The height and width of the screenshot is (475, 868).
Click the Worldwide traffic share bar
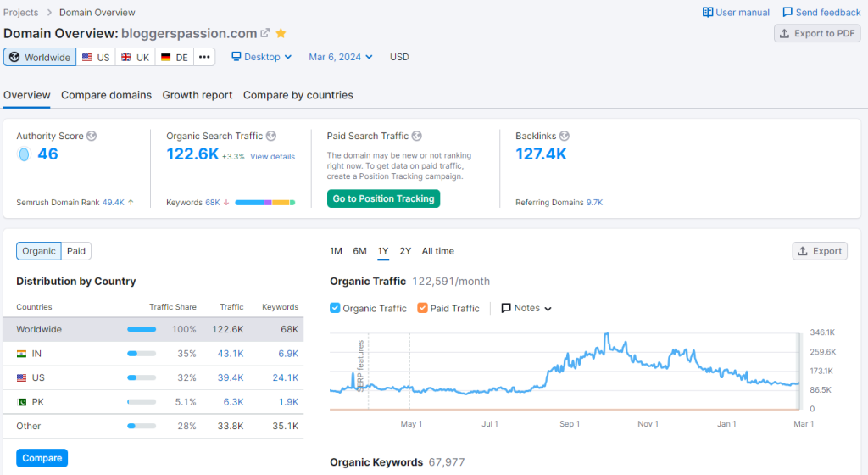coord(142,329)
